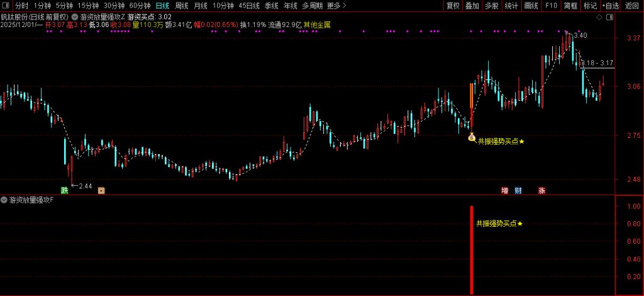Click the orange square event marker near 2.44
Image resolution: width=644 pixels, height=296 pixels.
101,190
